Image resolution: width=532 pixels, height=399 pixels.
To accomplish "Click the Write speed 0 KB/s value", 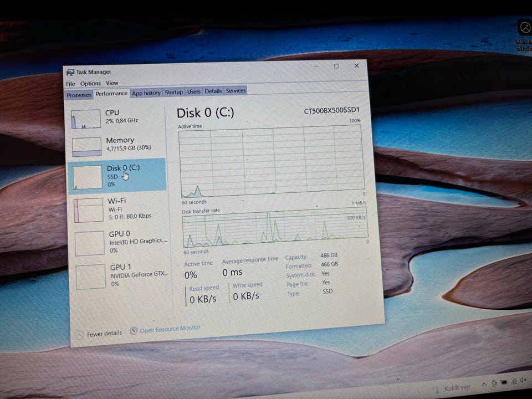I will tap(246, 296).
